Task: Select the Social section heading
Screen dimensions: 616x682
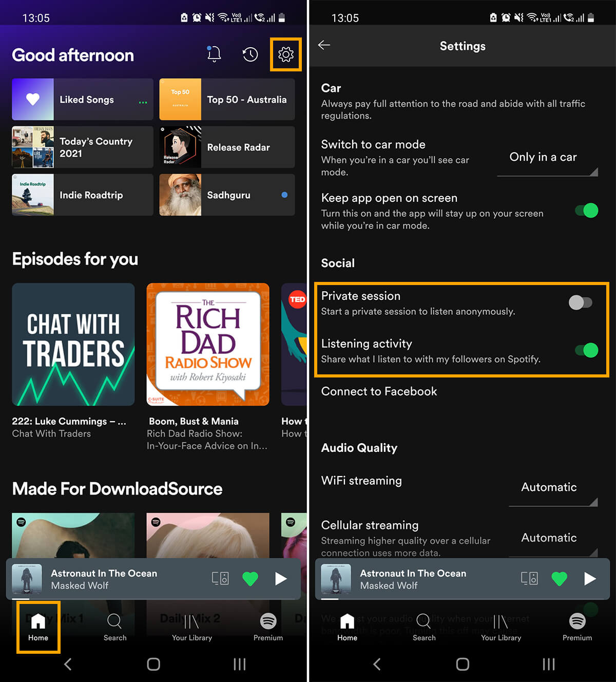Action: [338, 263]
